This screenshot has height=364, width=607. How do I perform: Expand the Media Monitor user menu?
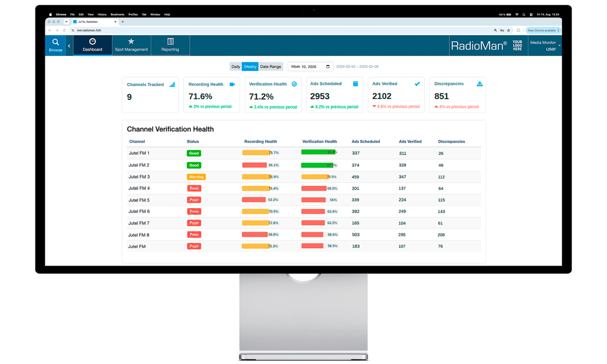click(545, 45)
